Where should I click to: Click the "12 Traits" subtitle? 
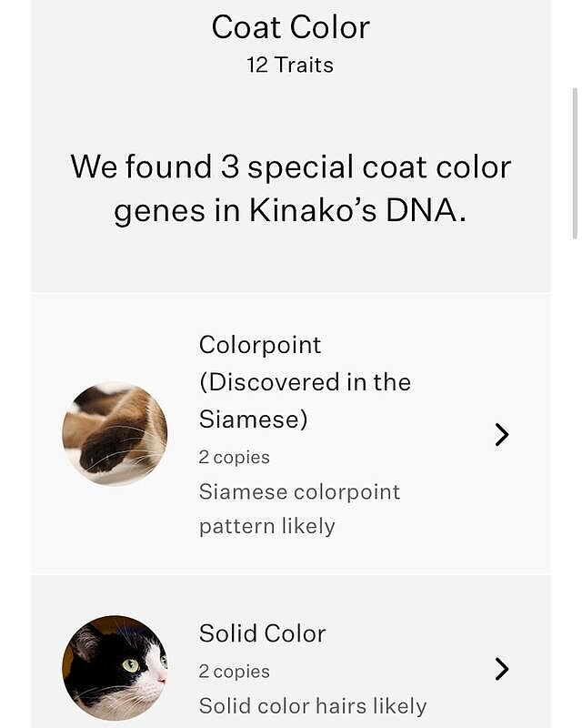coord(290,66)
